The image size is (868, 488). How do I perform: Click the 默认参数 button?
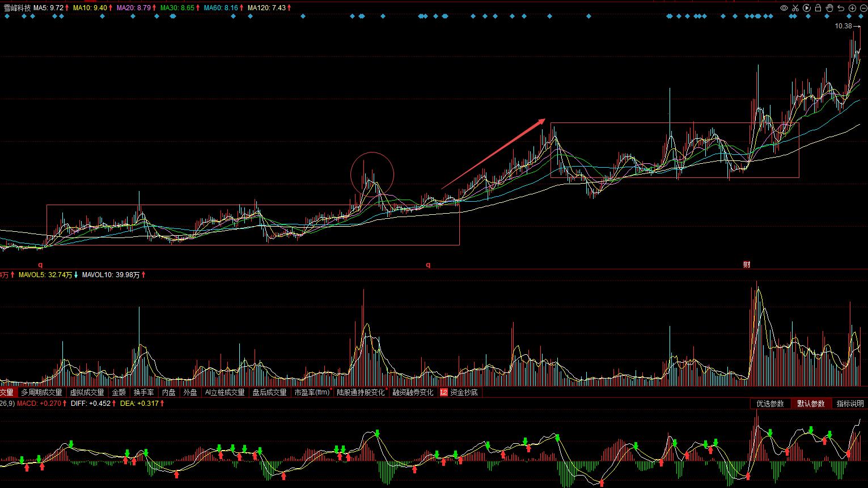810,404
